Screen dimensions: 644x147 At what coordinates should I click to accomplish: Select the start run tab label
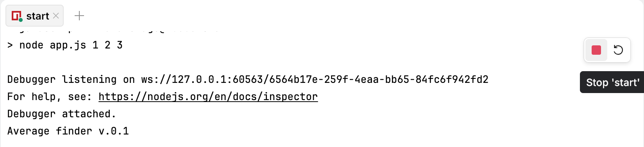pyautogui.click(x=38, y=16)
